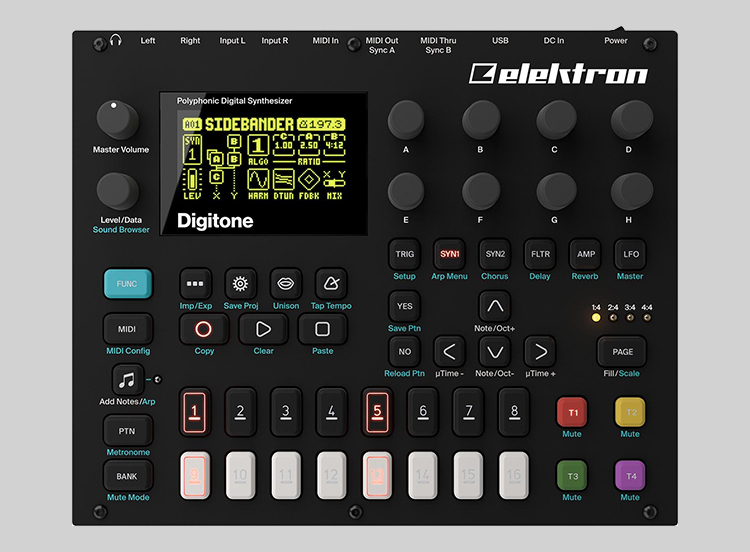The image size is (750, 552).
Task: Hit the PTN pattern key
Action: pyautogui.click(x=127, y=431)
